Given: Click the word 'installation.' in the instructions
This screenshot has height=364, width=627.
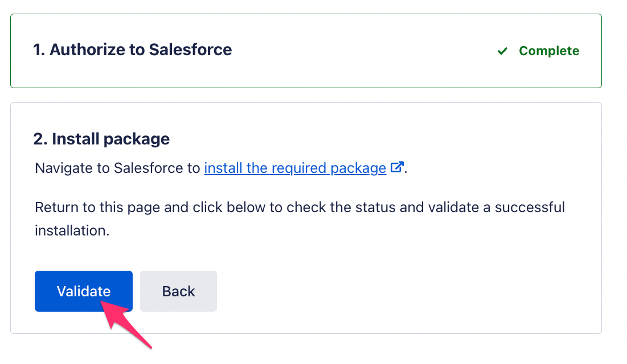Looking at the screenshot, I should click(x=72, y=230).
